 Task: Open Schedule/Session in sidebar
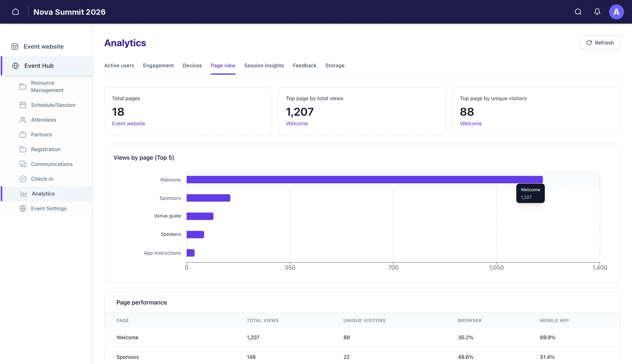coord(53,105)
